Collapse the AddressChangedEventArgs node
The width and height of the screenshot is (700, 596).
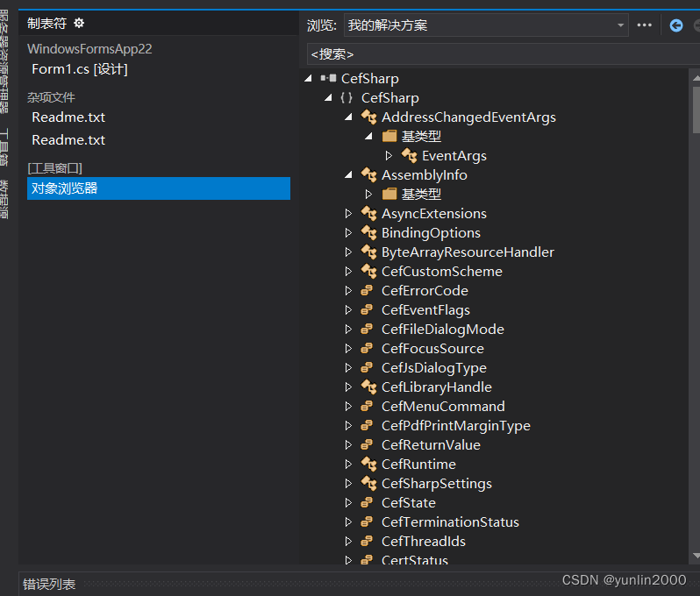point(348,117)
